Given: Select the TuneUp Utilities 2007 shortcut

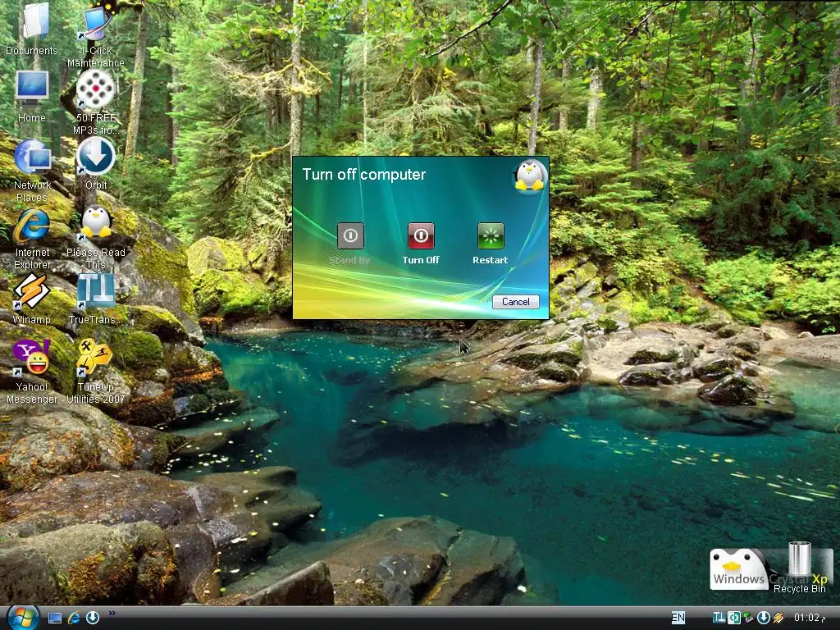Looking at the screenshot, I should (96, 372).
